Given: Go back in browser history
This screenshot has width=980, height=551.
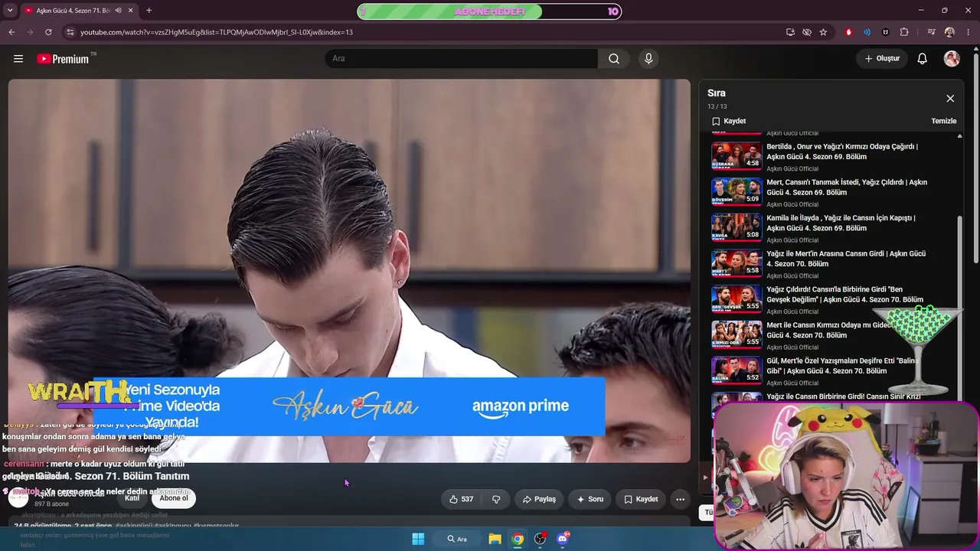Looking at the screenshot, I should pyautogui.click(x=11, y=32).
